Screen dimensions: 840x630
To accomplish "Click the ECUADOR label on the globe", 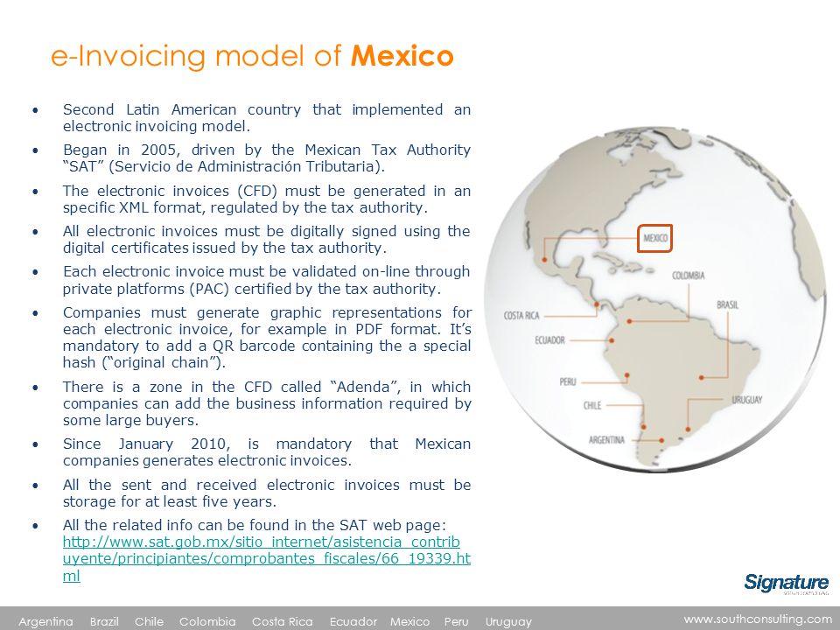I will (549, 340).
